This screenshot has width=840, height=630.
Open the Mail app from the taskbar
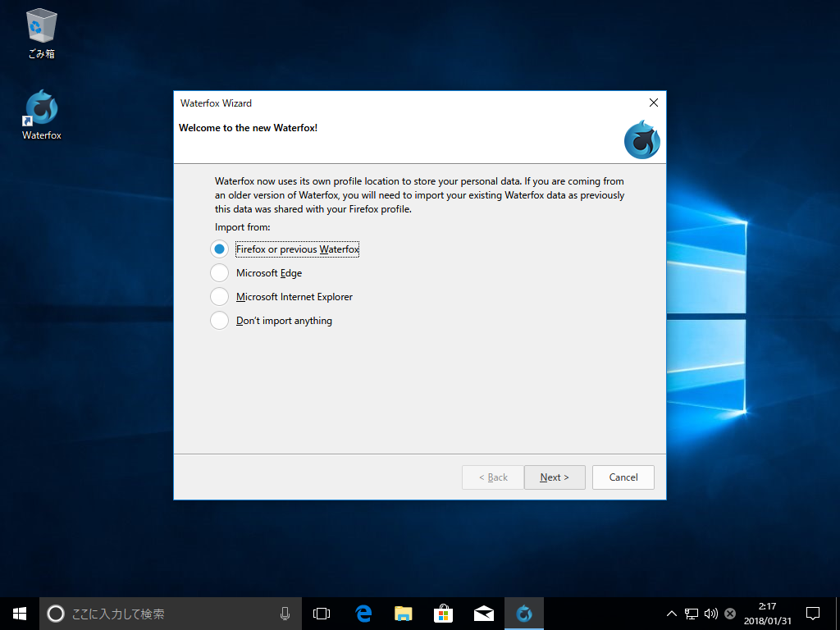(484, 614)
